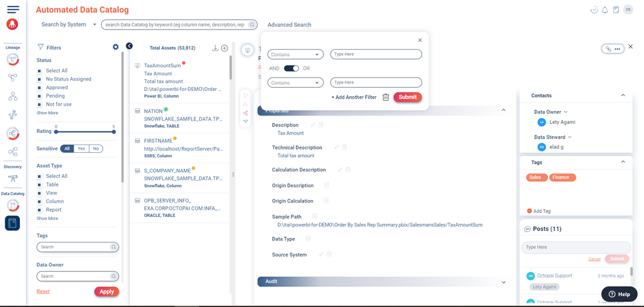The height and width of the screenshot is (307, 644).
Task: Submit the advanced search filter
Action: pos(407,97)
